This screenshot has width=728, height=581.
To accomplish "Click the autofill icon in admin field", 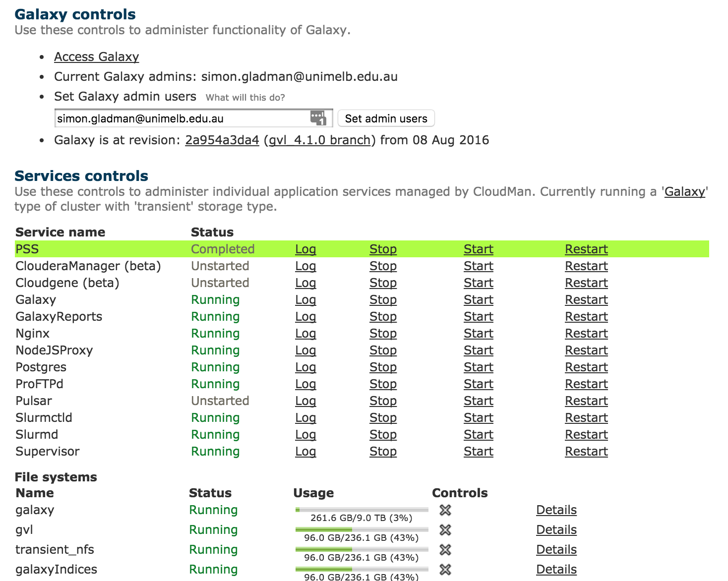I will coord(318,118).
